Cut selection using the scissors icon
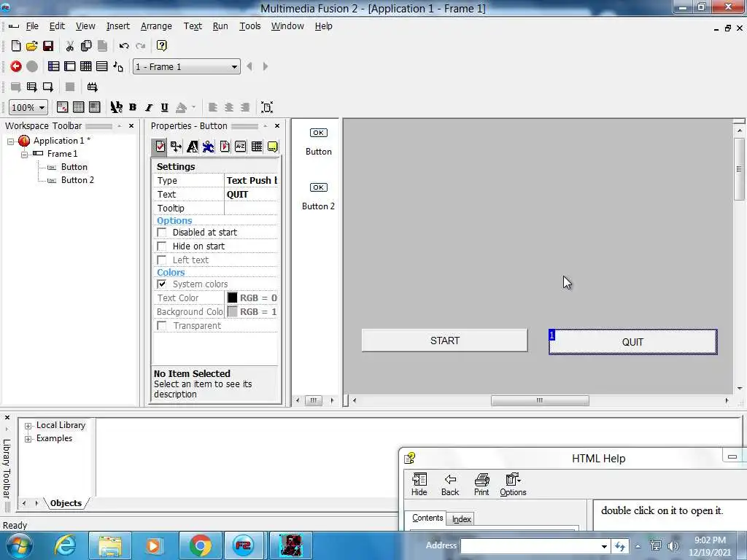The width and height of the screenshot is (747, 560). [70, 46]
